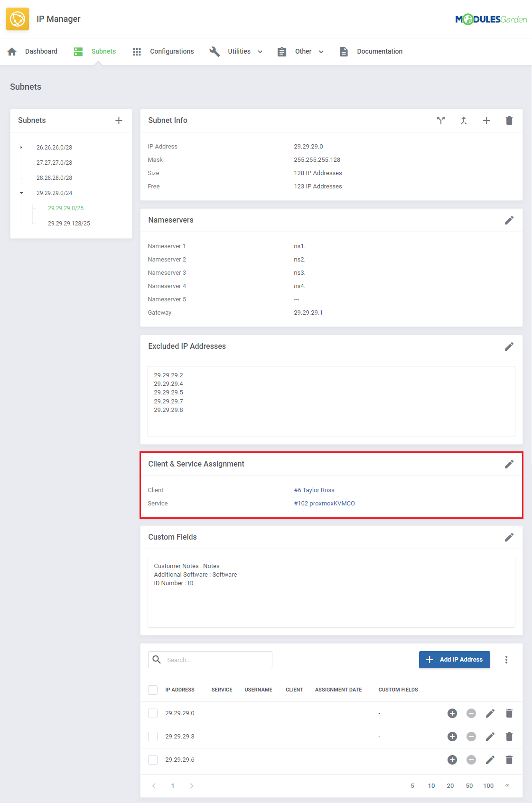Screen dimensions: 532x803
Task: Select subnet 28.28.28.0/28 in tree
Action: tap(55, 178)
